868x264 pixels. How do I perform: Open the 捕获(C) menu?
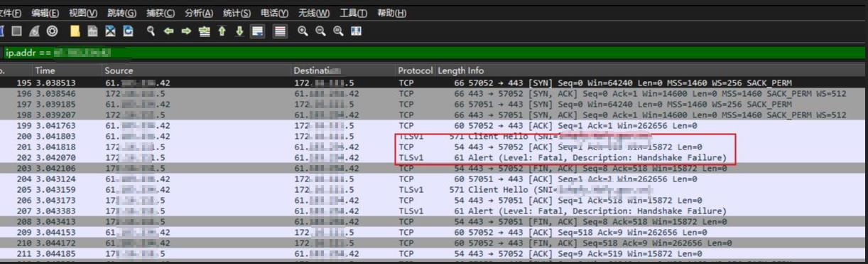tap(161, 14)
